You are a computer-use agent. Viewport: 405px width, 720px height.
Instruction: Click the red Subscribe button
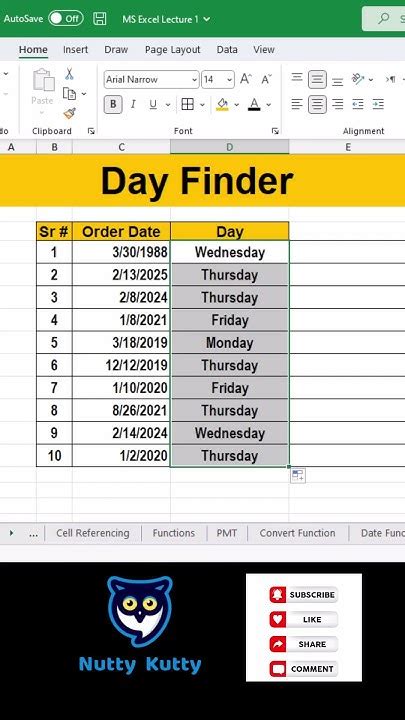(x=304, y=595)
